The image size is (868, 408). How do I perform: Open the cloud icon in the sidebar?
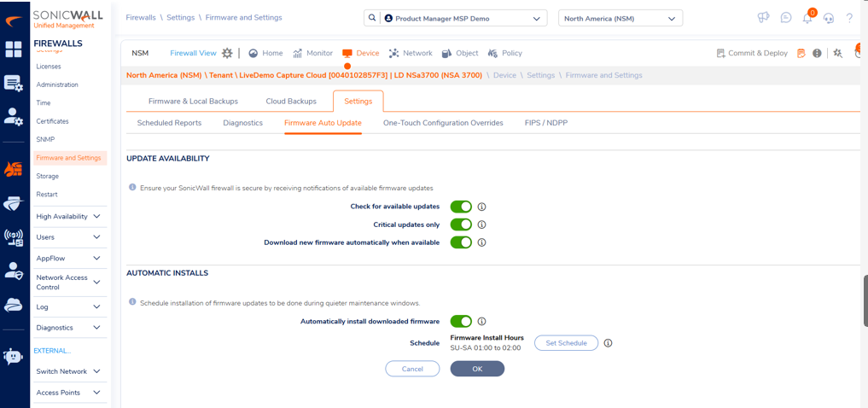pos(14,305)
